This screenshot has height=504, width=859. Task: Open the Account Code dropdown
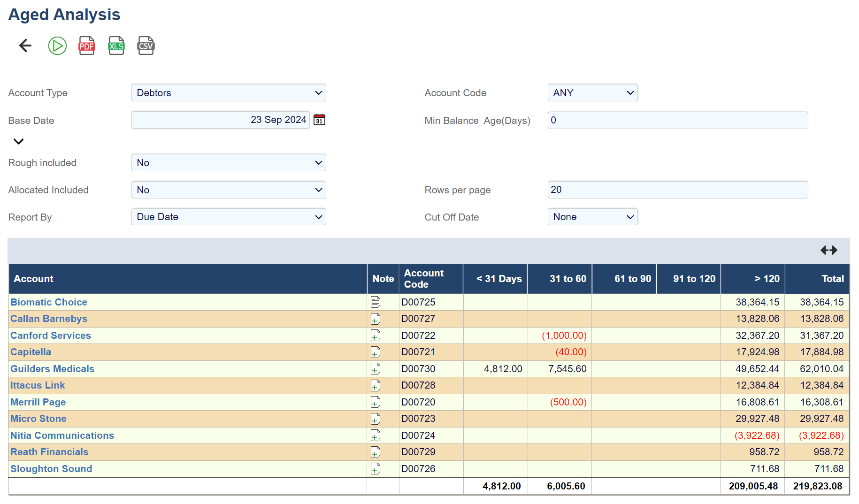coord(592,93)
